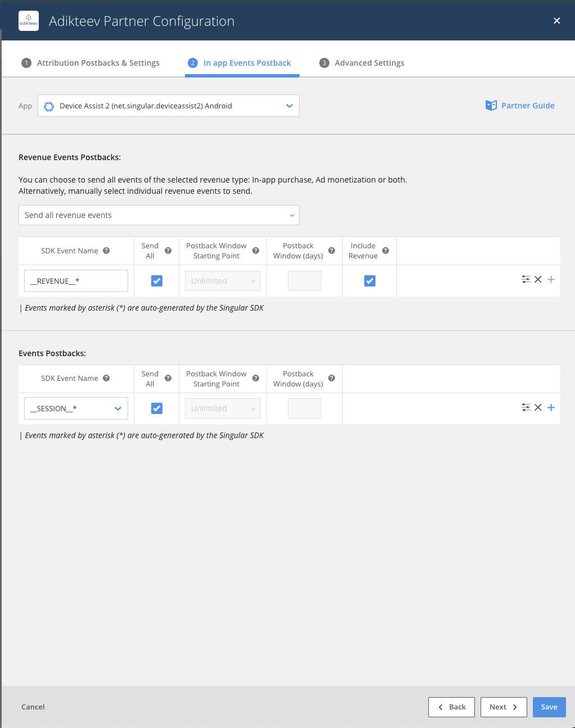This screenshot has height=728, width=575.
Task: Uncheck Send All for revenue events
Action: (x=156, y=280)
